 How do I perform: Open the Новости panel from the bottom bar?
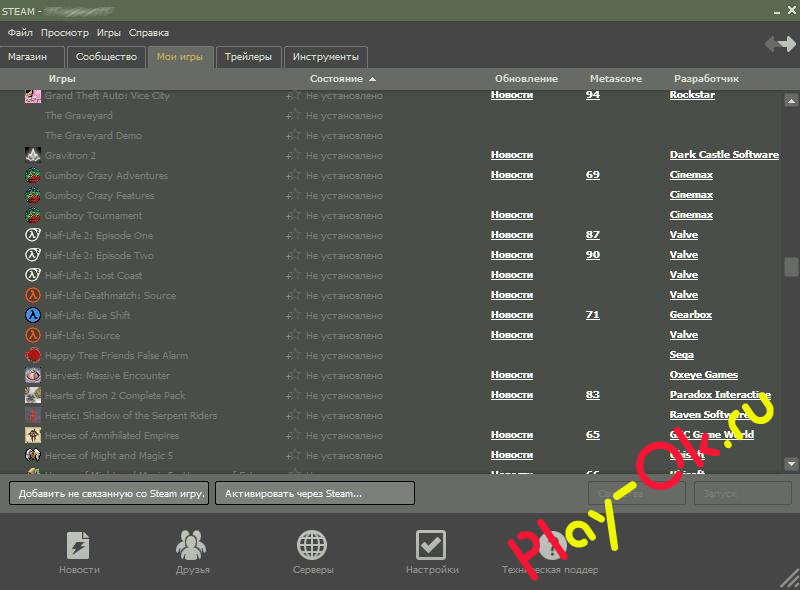click(x=79, y=553)
